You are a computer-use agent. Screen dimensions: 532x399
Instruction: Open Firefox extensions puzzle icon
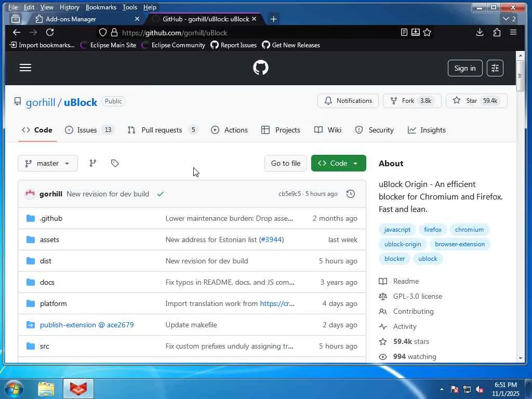point(497,32)
